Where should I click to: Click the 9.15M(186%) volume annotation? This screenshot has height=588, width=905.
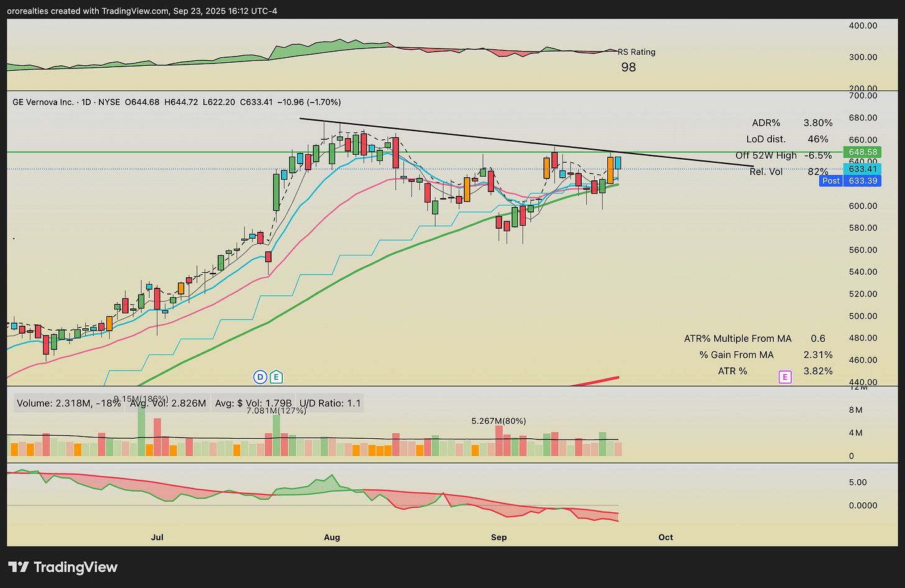click(x=140, y=398)
